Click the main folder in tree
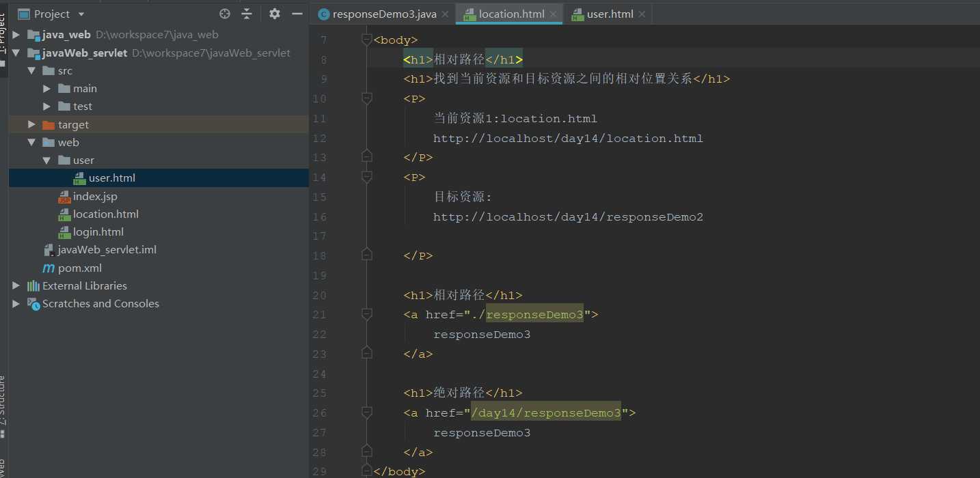 [85, 88]
